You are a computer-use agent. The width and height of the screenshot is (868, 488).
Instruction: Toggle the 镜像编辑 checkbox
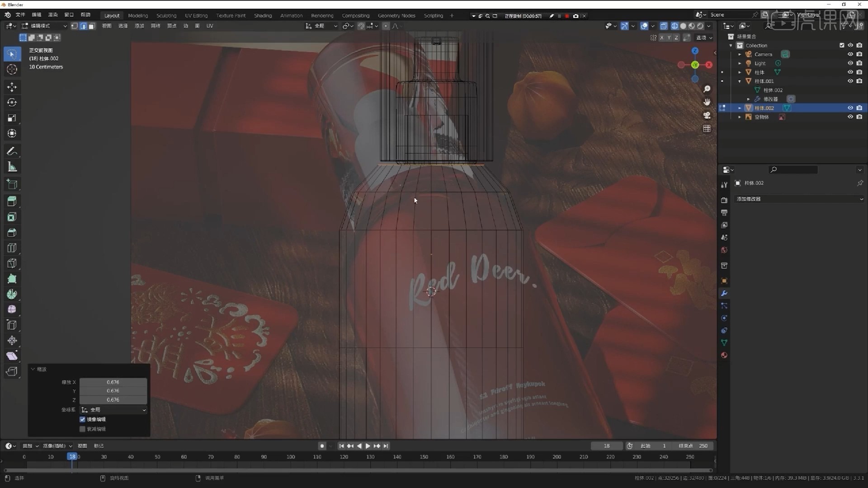click(83, 419)
